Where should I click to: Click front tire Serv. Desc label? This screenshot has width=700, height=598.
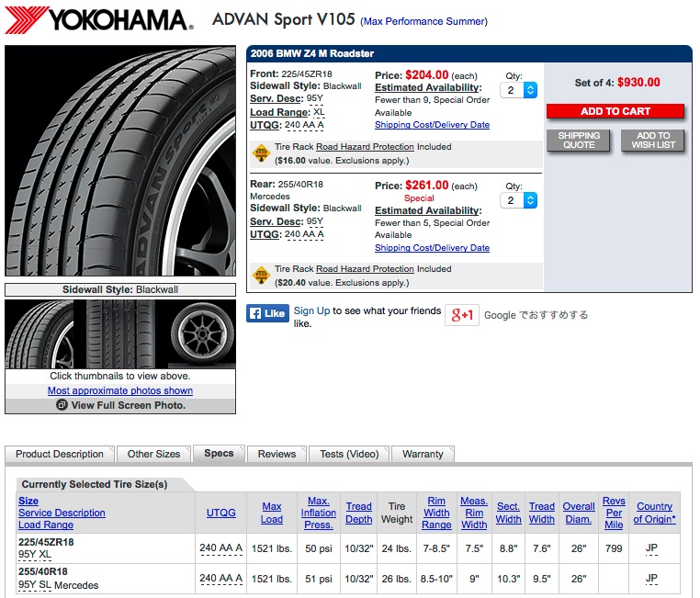pos(277,98)
